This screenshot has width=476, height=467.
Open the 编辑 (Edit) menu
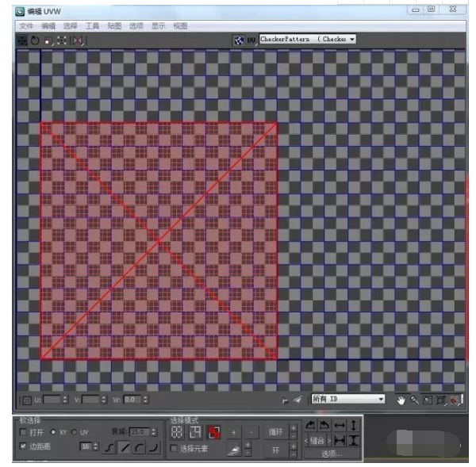[x=48, y=26]
